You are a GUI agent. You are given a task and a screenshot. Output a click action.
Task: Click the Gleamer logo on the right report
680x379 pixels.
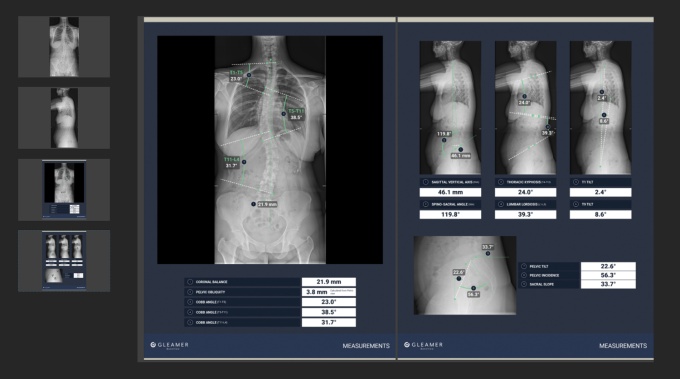coord(423,345)
